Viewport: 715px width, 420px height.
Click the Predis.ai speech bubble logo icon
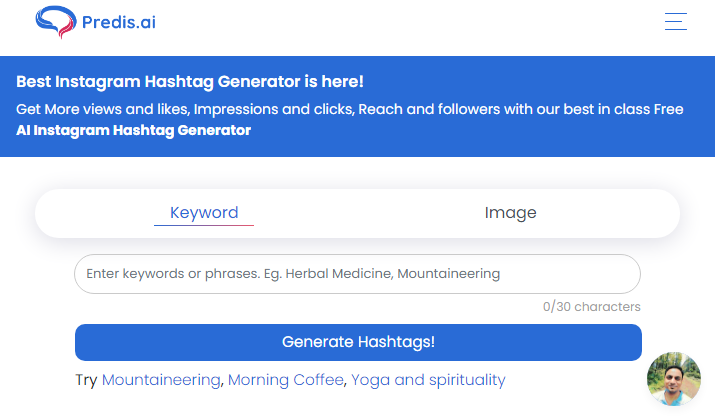(56, 21)
